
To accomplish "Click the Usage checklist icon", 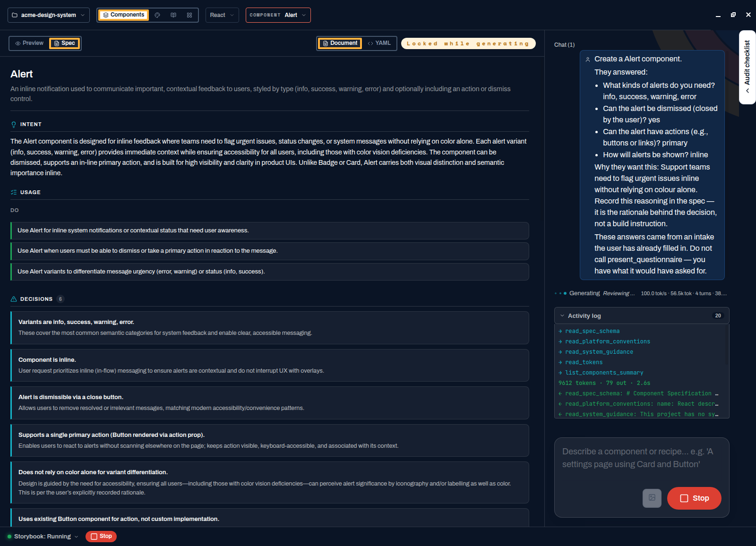I will coord(14,192).
